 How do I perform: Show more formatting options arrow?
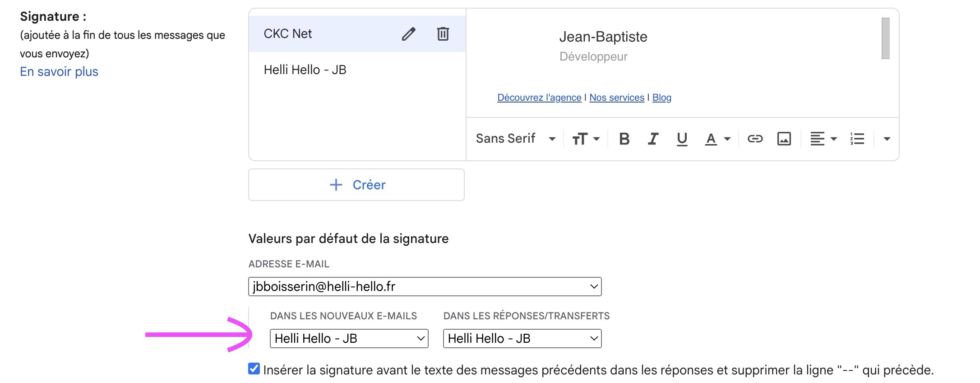click(887, 139)
